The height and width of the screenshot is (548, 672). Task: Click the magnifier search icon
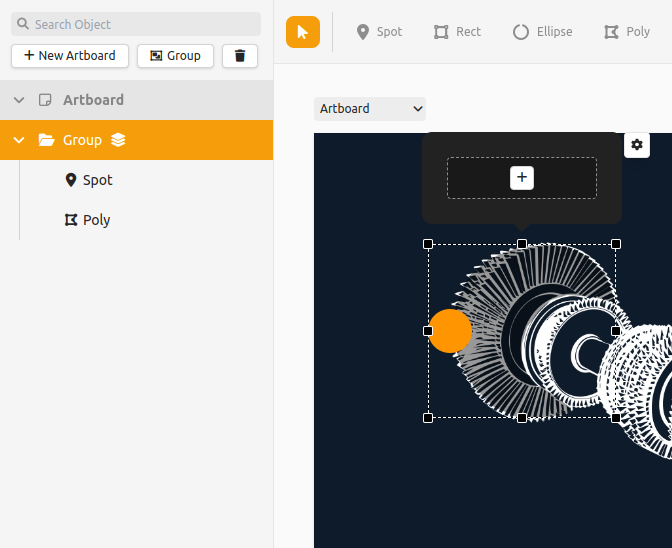23,24
